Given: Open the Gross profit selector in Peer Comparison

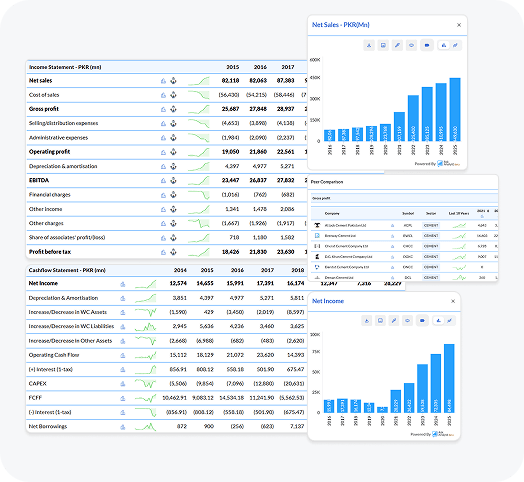Looking at the screenshot, I should click(x=404, y=198).
